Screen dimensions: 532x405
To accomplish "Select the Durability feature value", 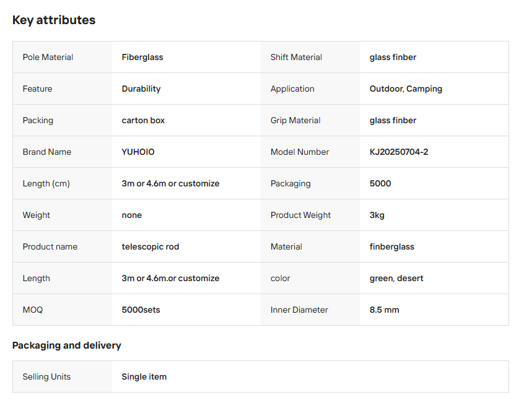I will [x=141, y=89].
